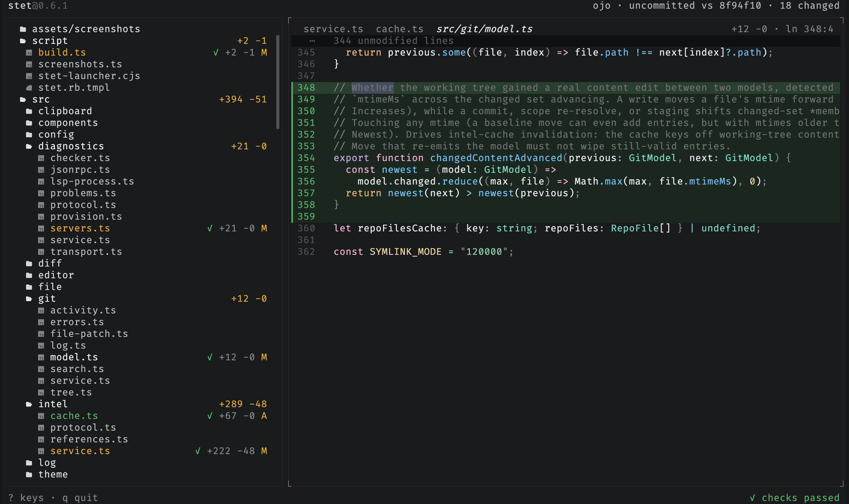Click the model.ts file icon
This screenshot has width=849, height=504.
pyautogui.click(x=41, y=358)
